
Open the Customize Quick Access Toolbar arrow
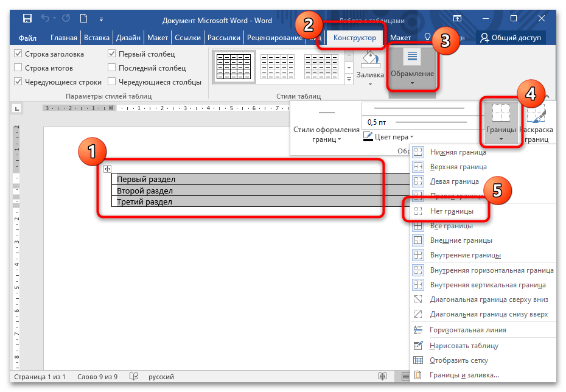[x=102, y=19]
